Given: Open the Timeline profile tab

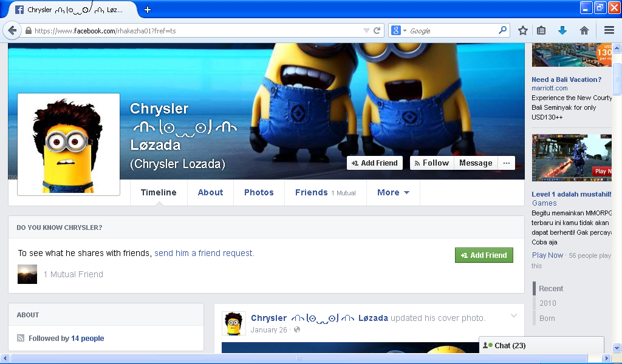Looking at the screenshot, I should click(x=159, y=192).
